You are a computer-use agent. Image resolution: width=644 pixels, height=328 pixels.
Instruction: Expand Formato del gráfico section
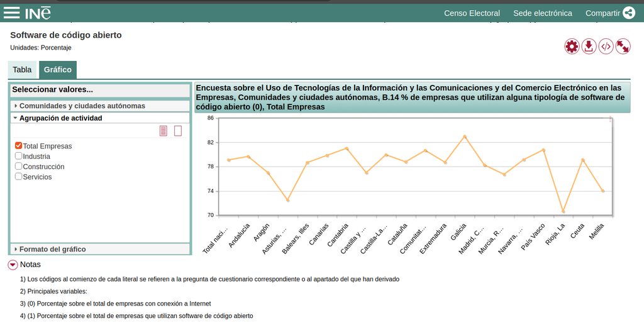[x=100, y=249]
